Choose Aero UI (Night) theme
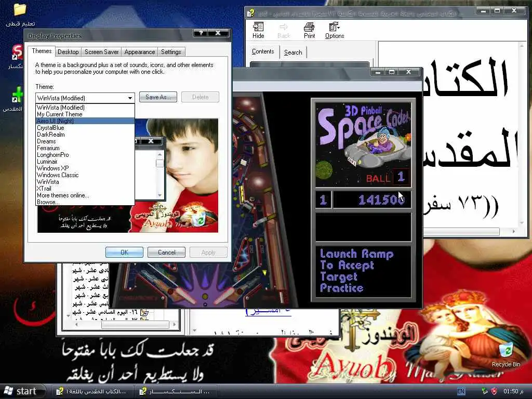Image resolution: width=532 pixels, height=399 pixels. 85,121
